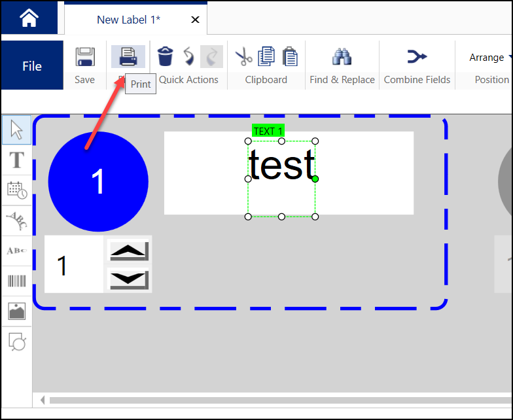This screenshot has width=513, height=420.
Task: Save the label with floppy disk icon
Action: click(84, 57)
